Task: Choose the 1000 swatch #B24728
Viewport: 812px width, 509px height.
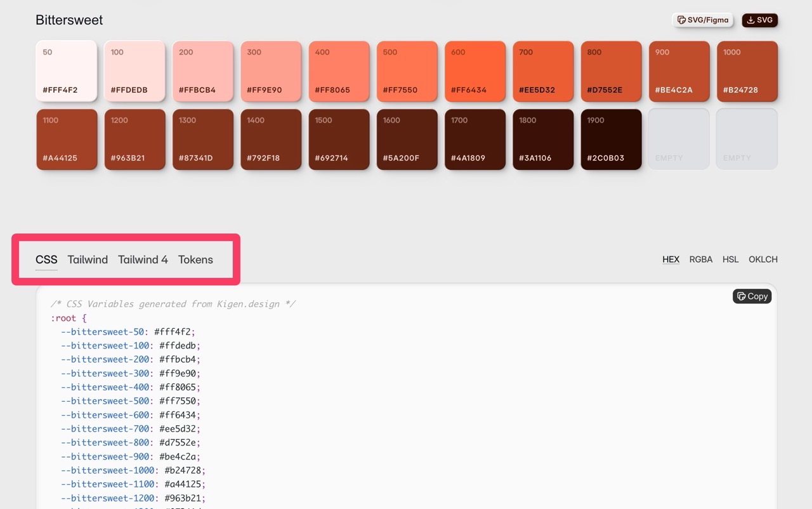Action: pyautogui.click(x=747, y=71)
